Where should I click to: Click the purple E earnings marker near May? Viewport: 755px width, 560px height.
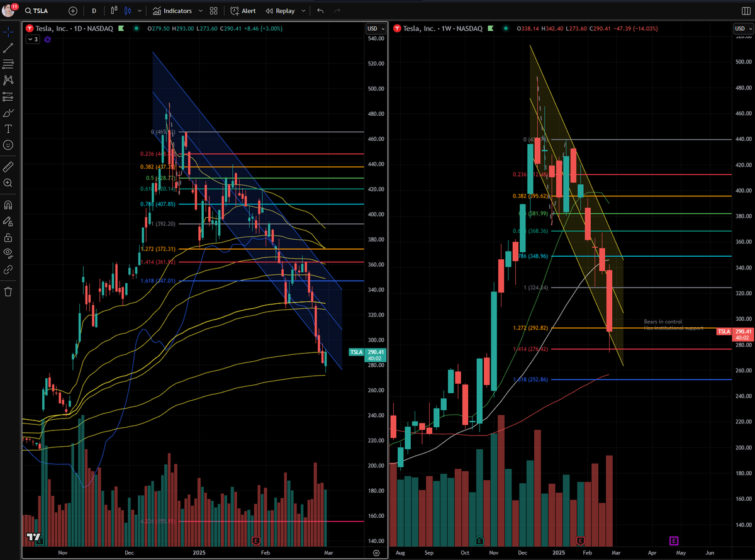pyautogui.click(x=673, y=540)
